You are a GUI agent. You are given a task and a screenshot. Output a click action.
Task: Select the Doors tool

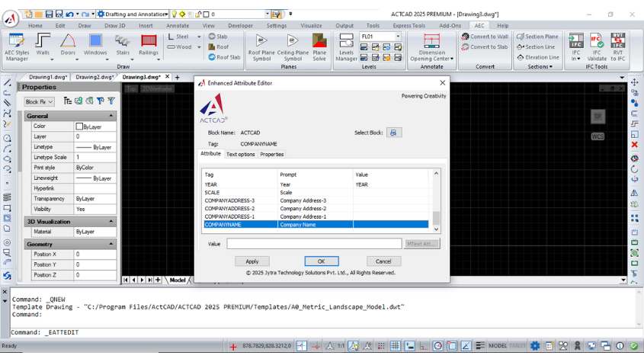(68, 45)
